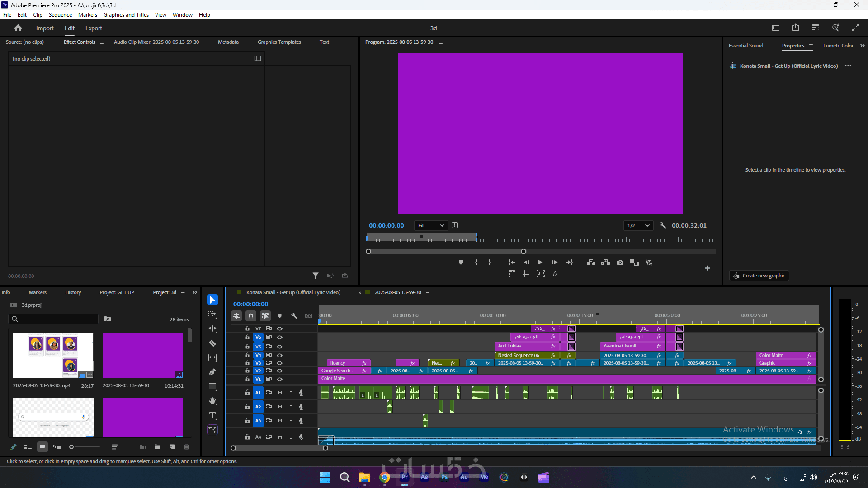Toggle Snap in Timeline magnet icon
The image size is (868, 488).
tap(251, 316)
